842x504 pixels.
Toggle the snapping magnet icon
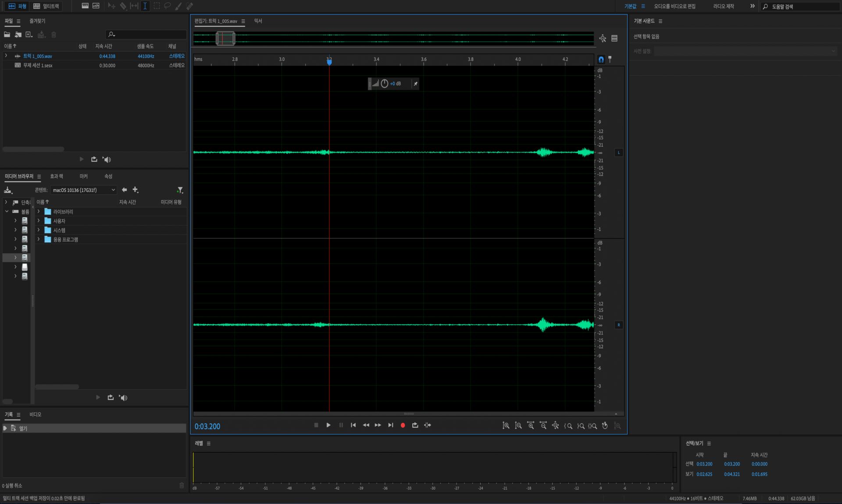[601, 59]
